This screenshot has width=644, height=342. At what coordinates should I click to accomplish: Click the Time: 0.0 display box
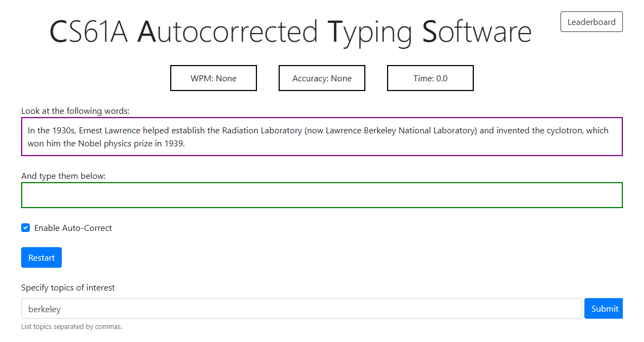click(x=430, y=78)
